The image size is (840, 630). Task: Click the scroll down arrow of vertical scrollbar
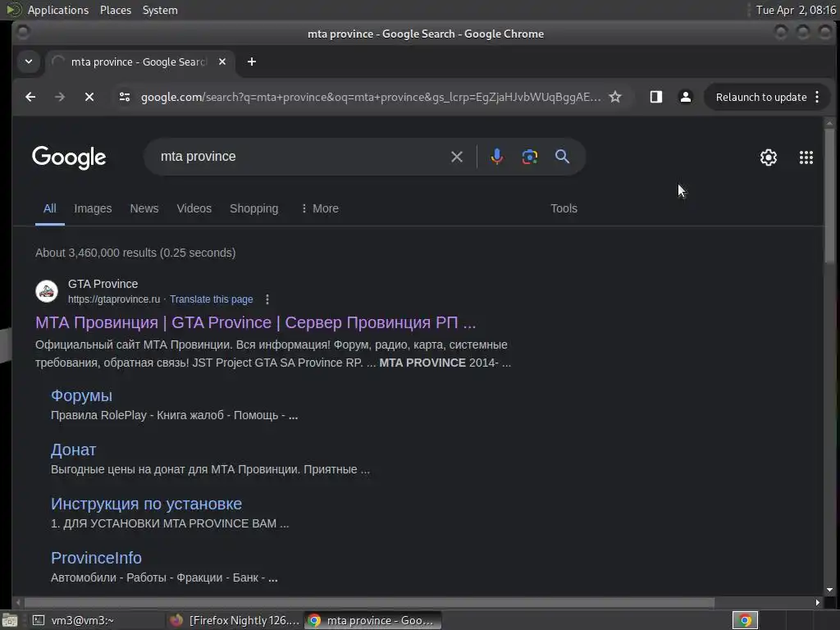point(829,590)
